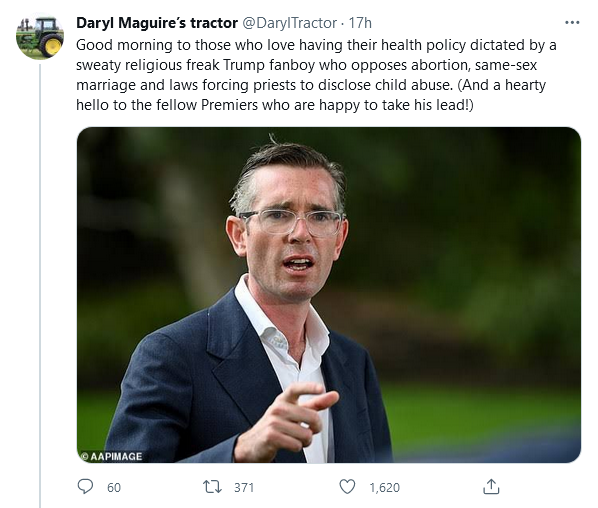The image size is (598, 508).
Task: Open the share upload icon
Action: (x=491, y=487)
